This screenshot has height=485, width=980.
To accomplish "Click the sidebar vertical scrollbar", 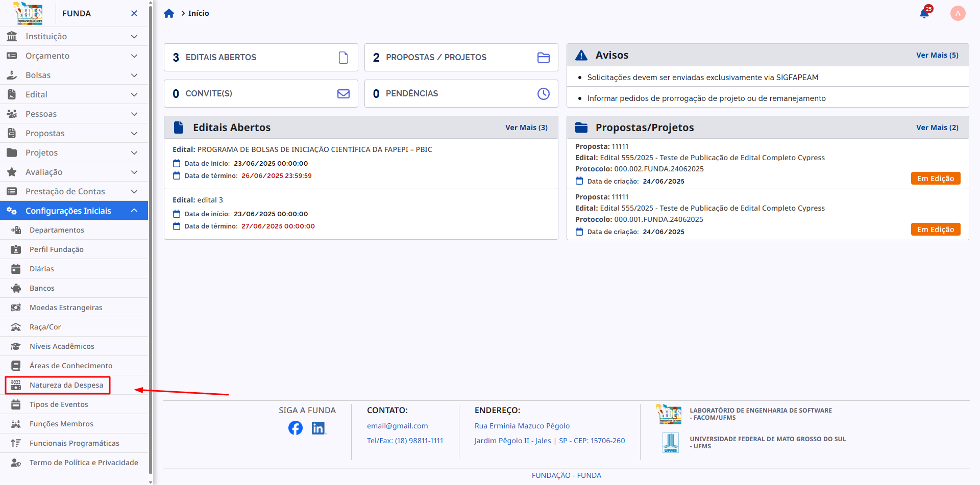I will point(151,240).
